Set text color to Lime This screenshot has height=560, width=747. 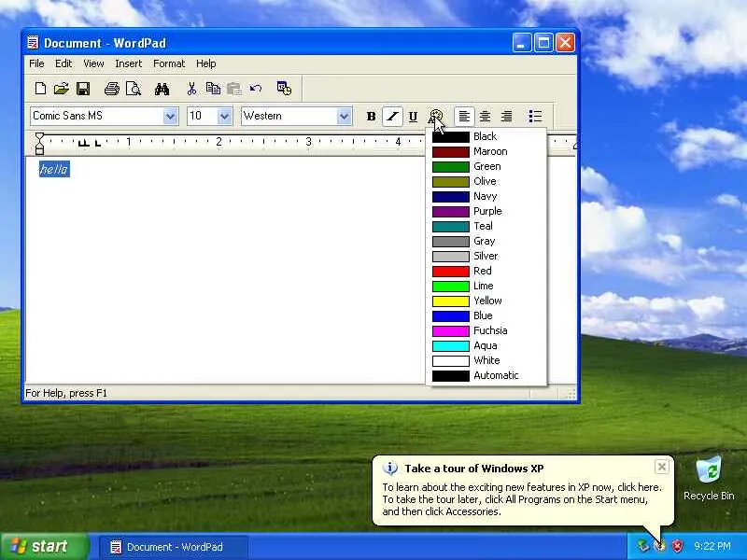(x=486, y=286)
